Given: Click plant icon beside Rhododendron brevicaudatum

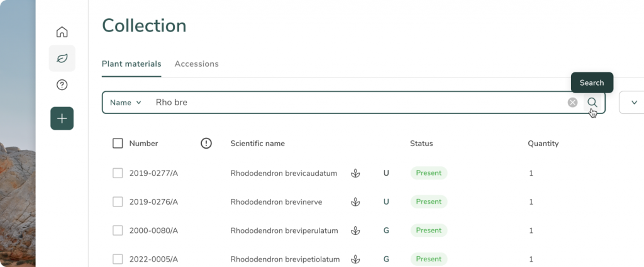Looking at the screenshot, I should point(355,173).
